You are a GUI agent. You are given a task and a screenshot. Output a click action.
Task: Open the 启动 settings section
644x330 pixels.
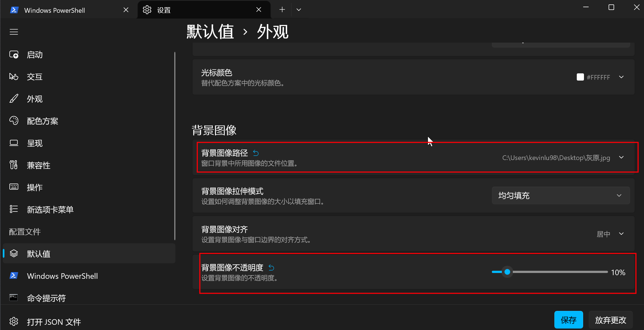[x=35, y=54]
